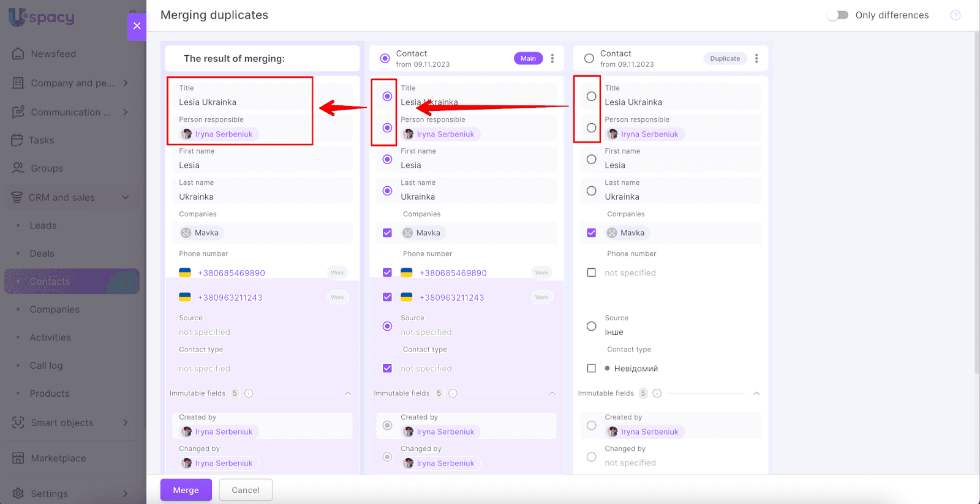The image size is (980, 504).
Task: Collapse Main contact Immutable fields section
Action: 552,393
